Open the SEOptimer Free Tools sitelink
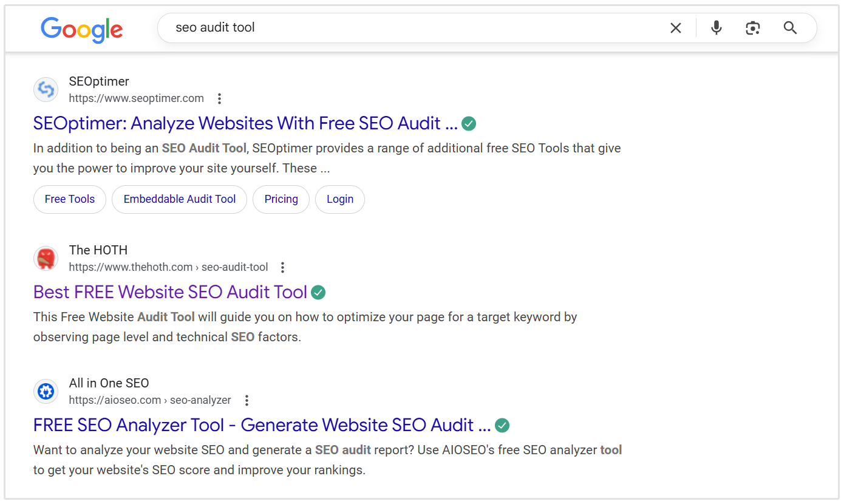 pos(69,199)
